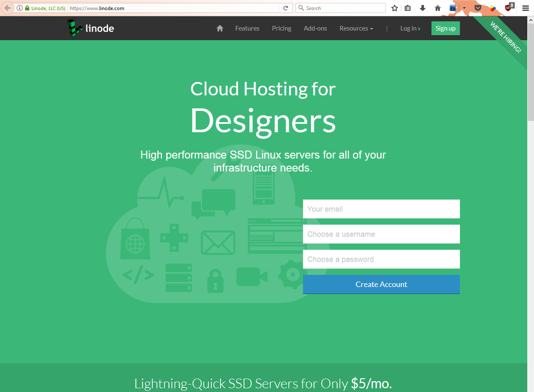The height and width of the screenshot is (392, 534).
Task: Click the Log in link
Action: coord(410,28)
